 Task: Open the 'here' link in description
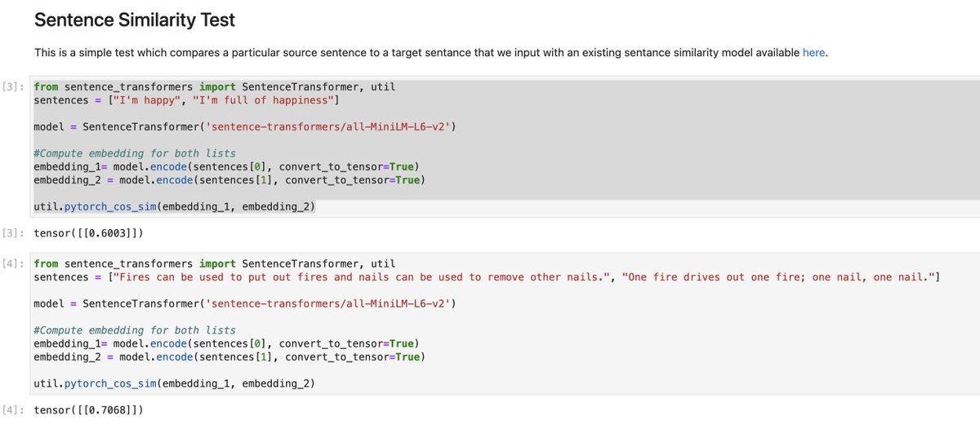[x=813, y=53]
